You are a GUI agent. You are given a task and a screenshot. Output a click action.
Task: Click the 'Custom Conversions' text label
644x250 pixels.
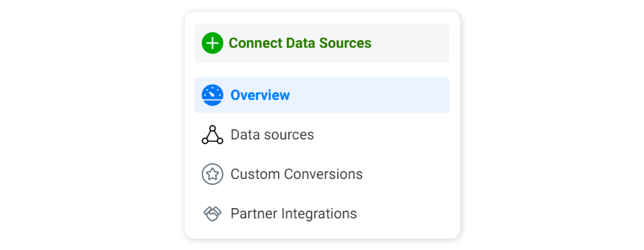pyautogui.click(x=296, y=174)
